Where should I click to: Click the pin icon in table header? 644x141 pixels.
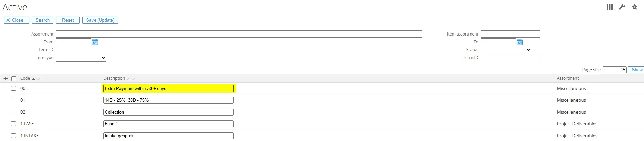(x=6, y=79)
